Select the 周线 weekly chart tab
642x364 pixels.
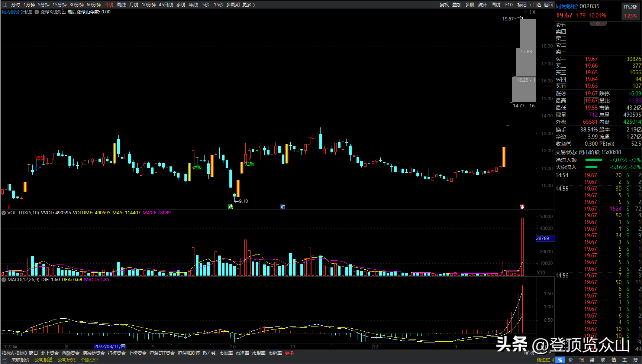pos(121,5)
